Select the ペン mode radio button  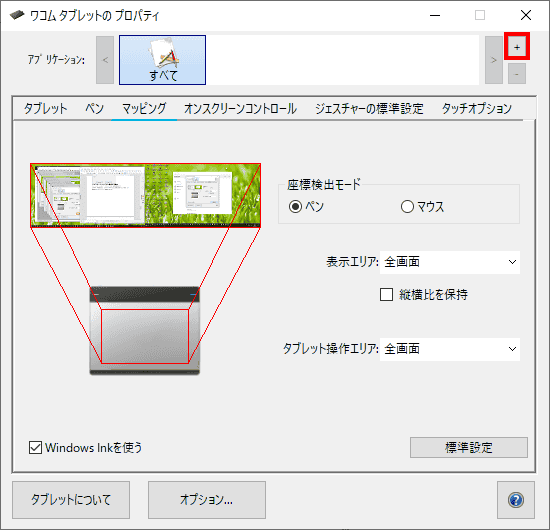coord(295,207)
